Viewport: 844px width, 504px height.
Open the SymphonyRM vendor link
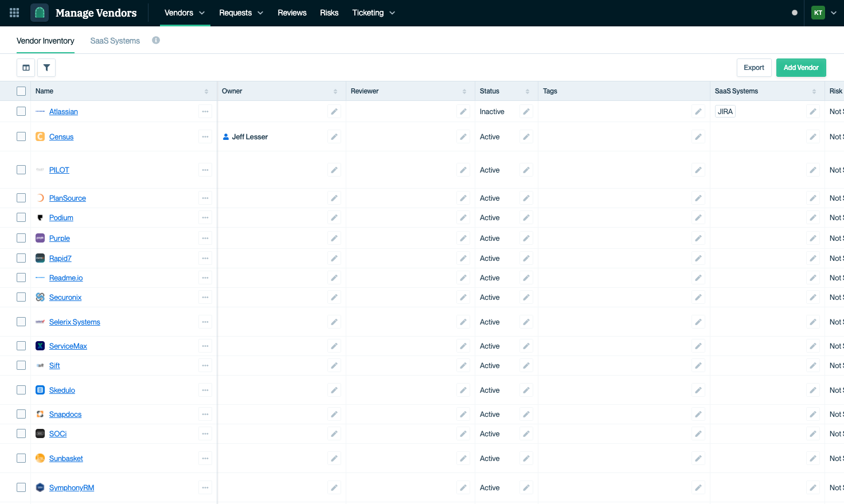pos(72,488)
